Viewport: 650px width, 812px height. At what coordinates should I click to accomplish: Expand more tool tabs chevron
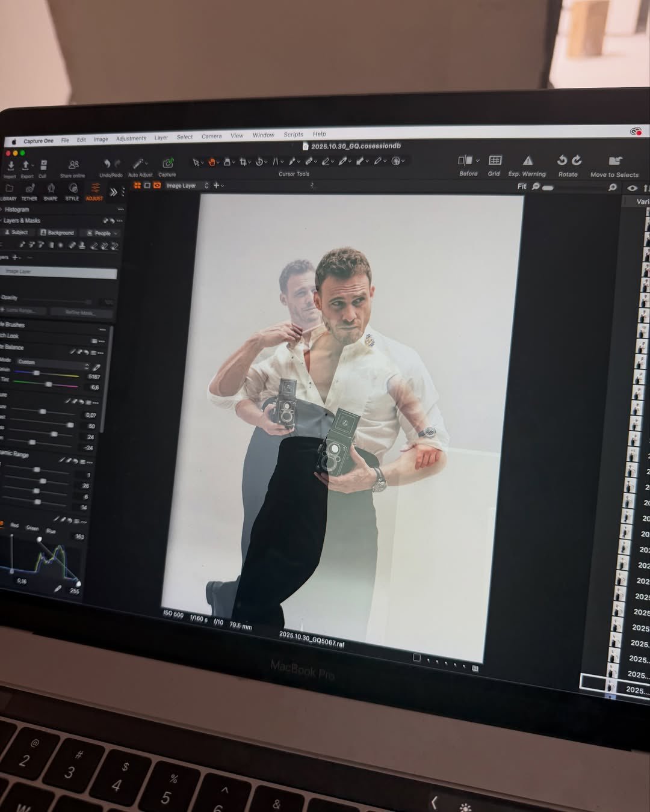113,192
